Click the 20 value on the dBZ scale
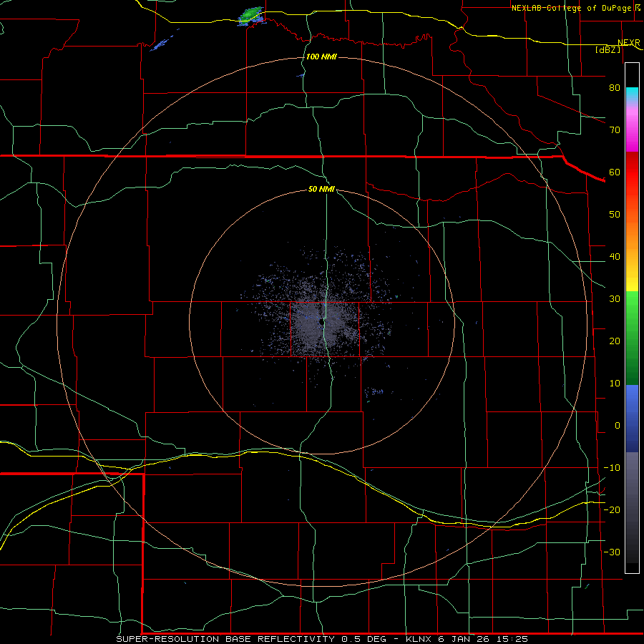The image size is (644, 644). point(615,341)
